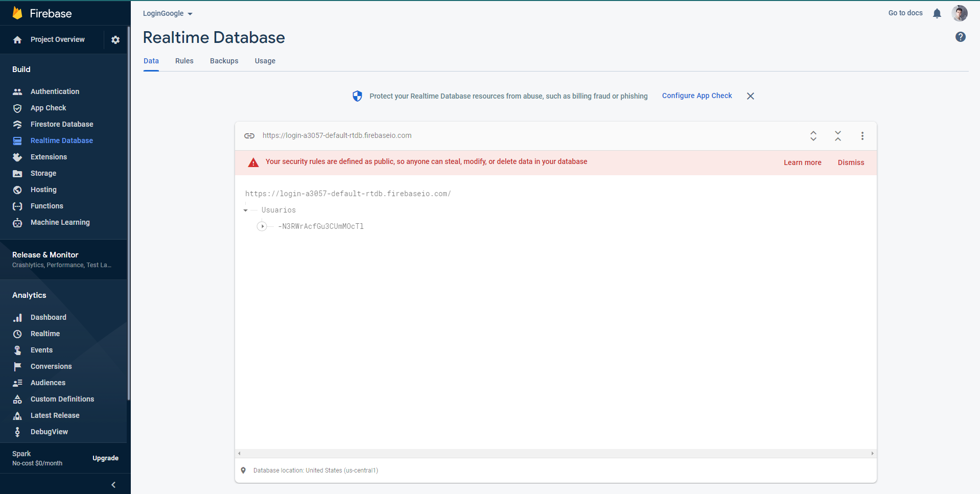Open Latest Release in sidebar

pyautogui.click(x=55, y=415)
